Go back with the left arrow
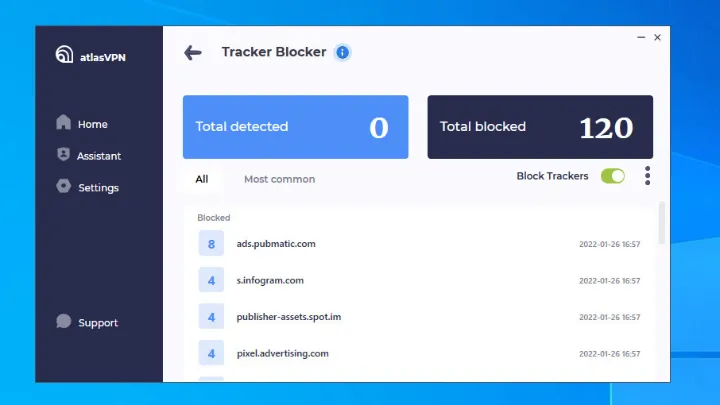720x405 pixels. click(x=193, y=52)
